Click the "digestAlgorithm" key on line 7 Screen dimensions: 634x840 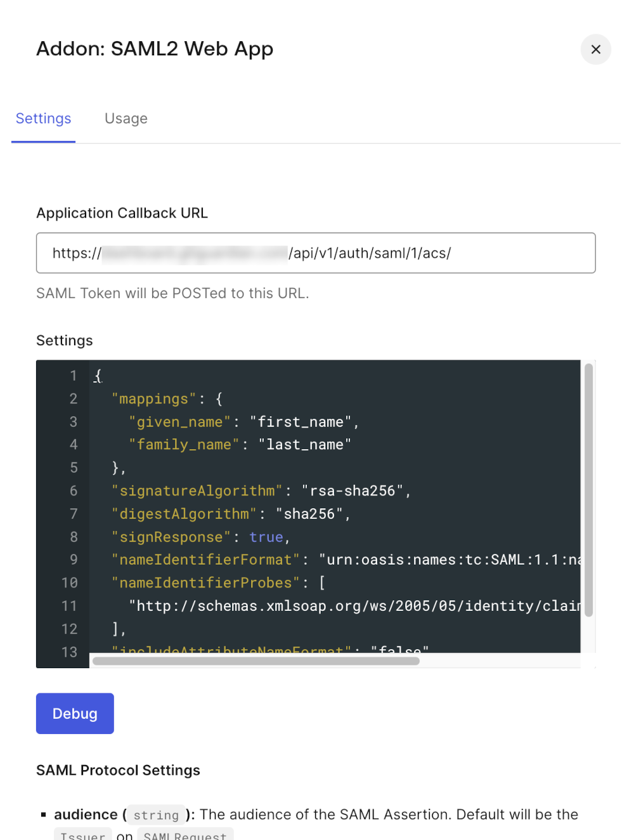(x=184, y=514)
